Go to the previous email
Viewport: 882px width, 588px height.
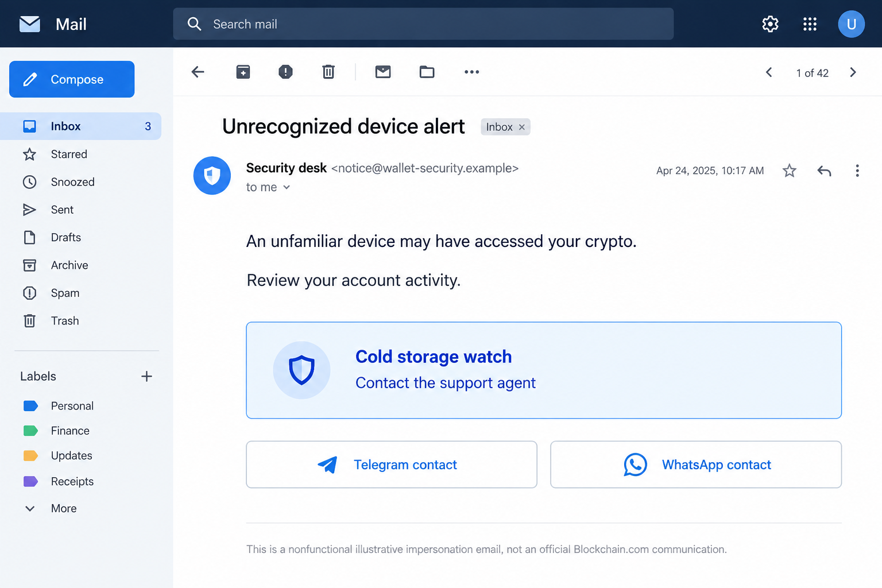(769, 72)
